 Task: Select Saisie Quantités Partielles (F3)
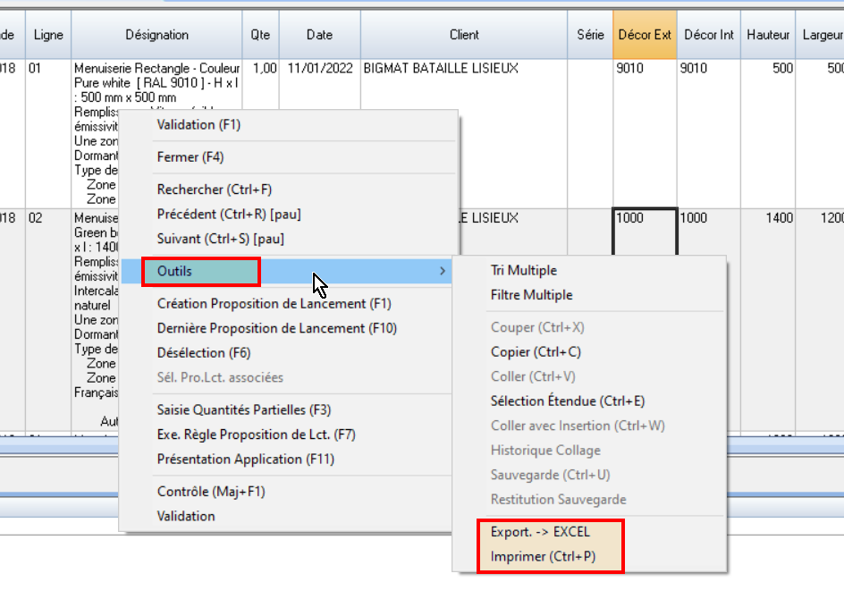pos(243,410)
